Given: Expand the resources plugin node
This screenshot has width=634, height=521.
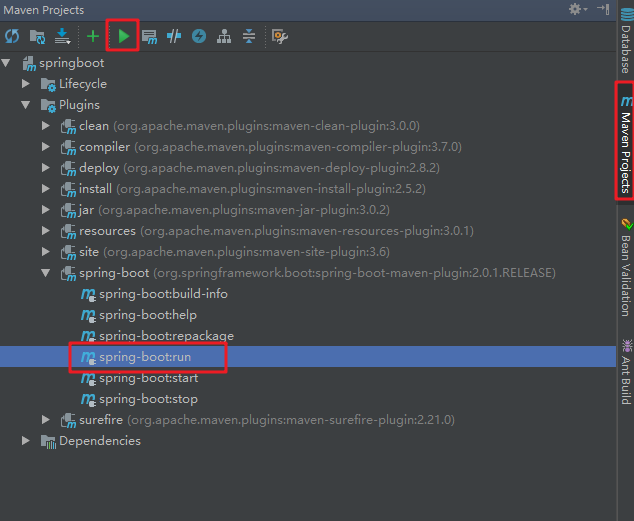Looking at the screenshot, I should (46, 231).
